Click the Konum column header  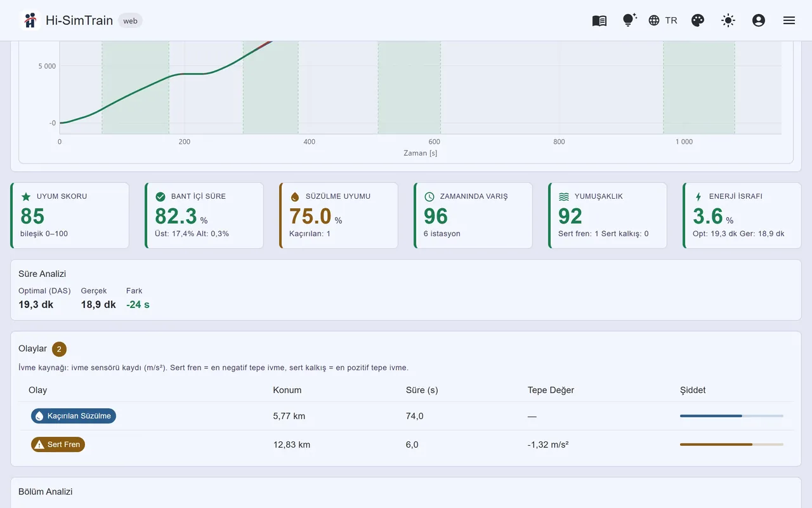287,390
